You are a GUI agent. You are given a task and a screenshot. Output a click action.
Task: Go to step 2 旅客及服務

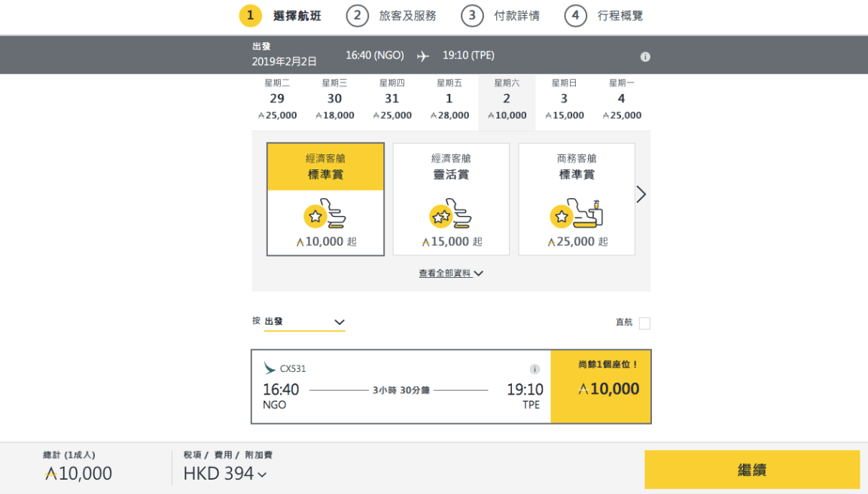coord(391,16)
